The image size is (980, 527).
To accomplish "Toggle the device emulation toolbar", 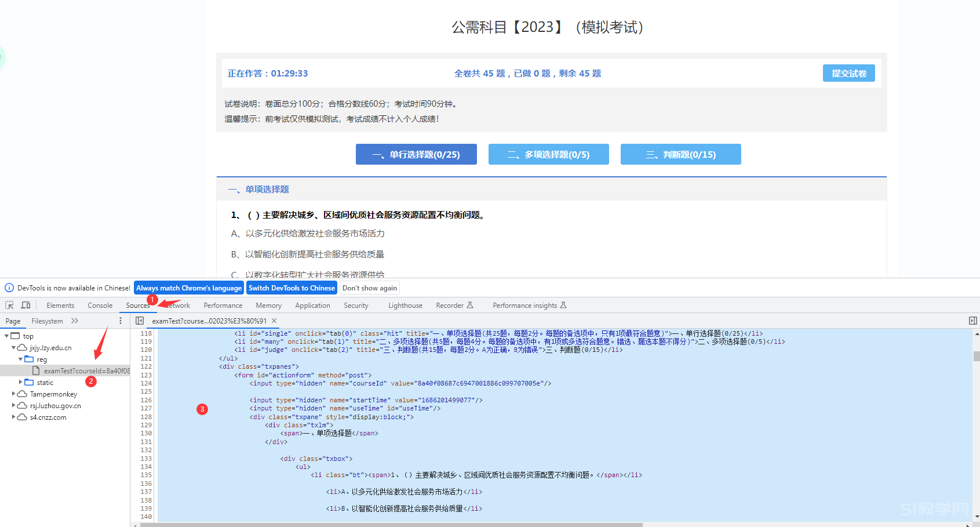I will (x=26, y=306).
